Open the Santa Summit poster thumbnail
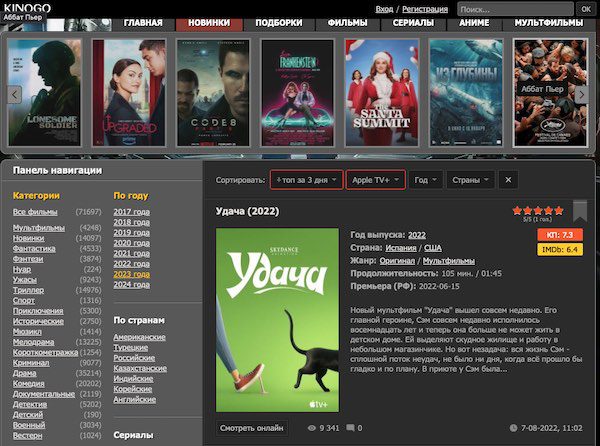600x446 pixels. (382, 93)
